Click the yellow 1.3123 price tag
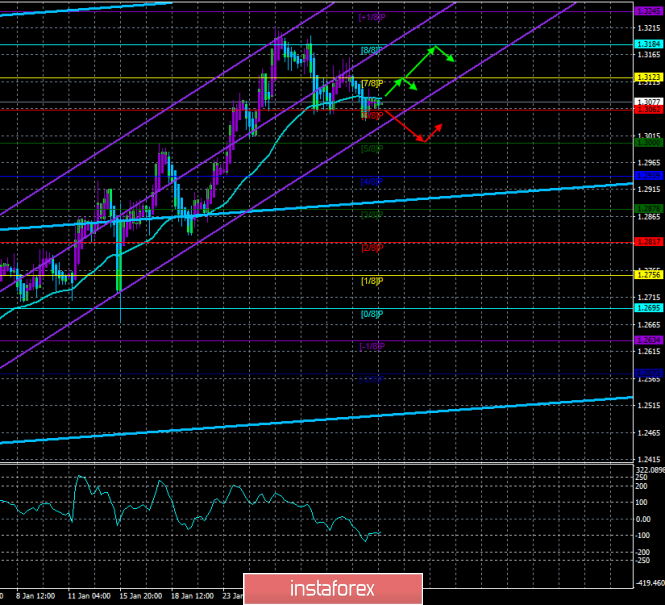Viewport: 665px width, 605px height. pos(648,77)
